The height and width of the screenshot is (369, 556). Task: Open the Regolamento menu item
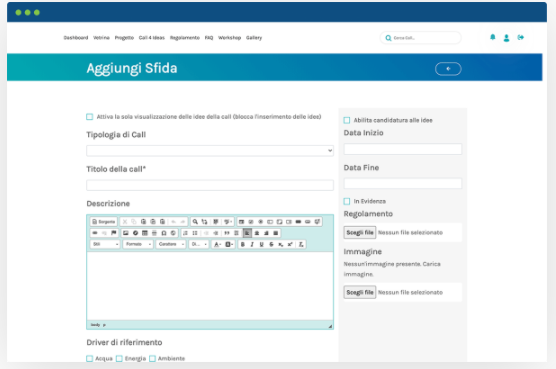(185, 38)
